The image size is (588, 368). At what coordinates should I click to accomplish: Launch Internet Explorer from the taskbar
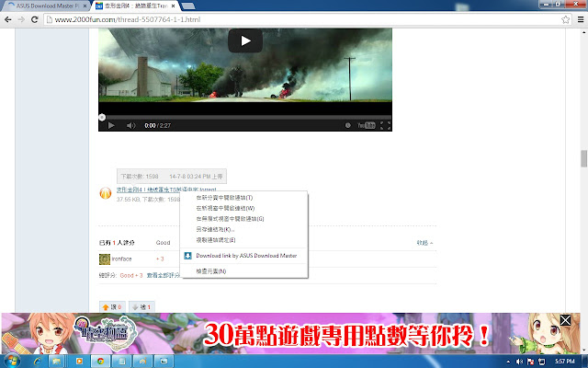coord(38,362)
